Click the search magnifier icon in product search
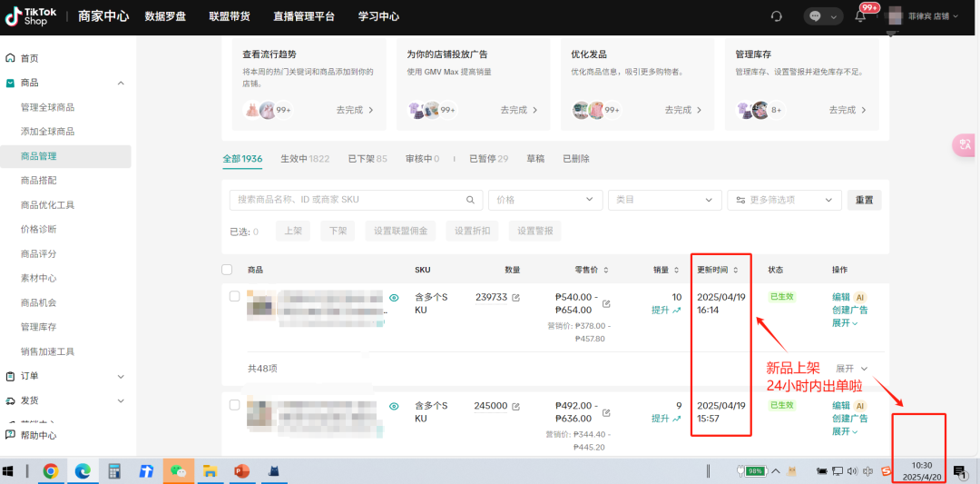Image resolution: width=980 pixels, height=484 pixels. point(470,200)
